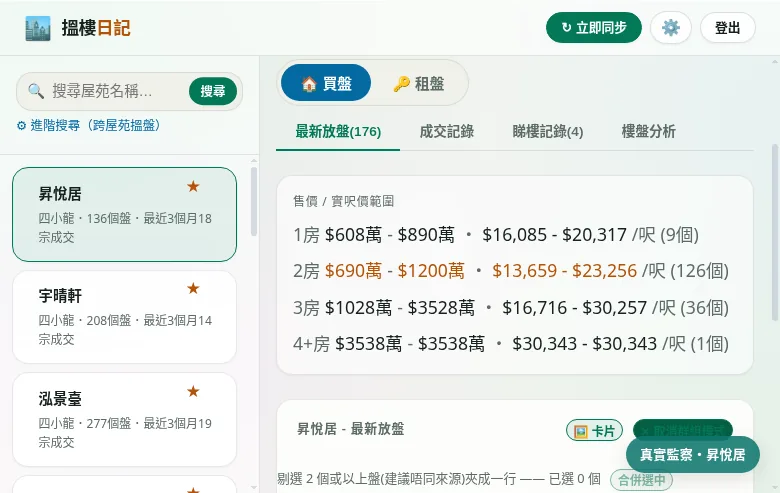Open settings via gear icon
Screen dimensions: 780x493
671,28
